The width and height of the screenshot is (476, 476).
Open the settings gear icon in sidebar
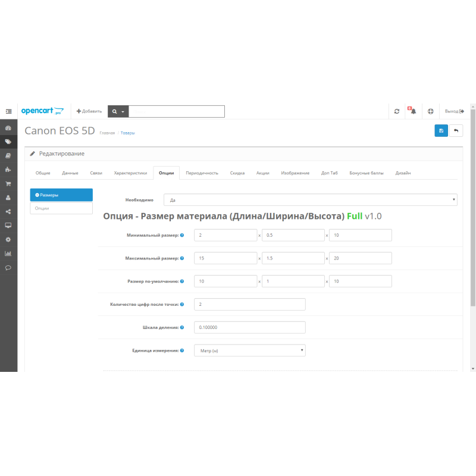coord(8,239)
